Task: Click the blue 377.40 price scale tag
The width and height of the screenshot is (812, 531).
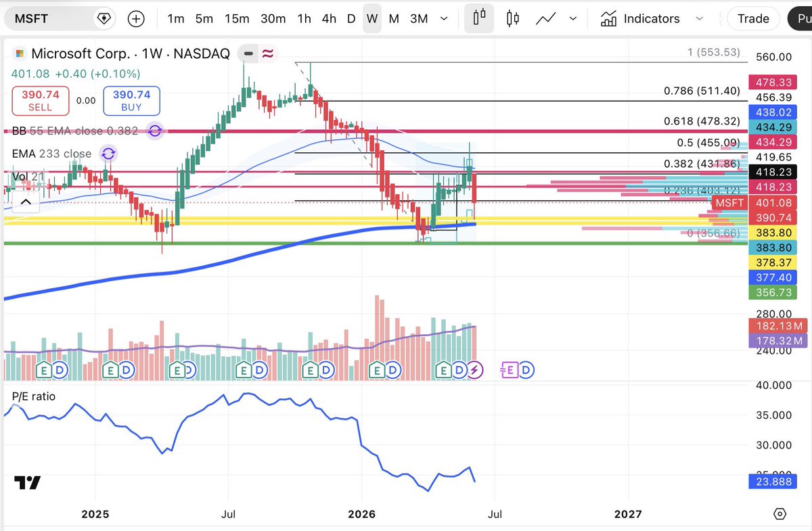Action: pos(774,277)
